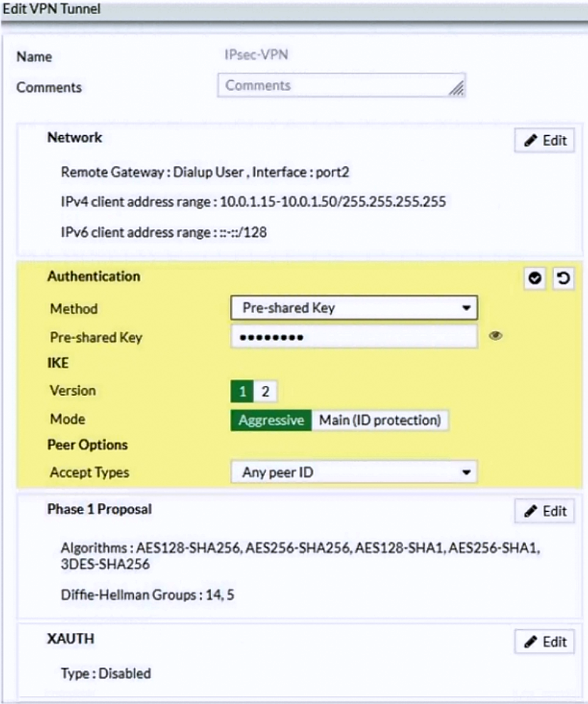Viewport: 588px width, 704px height.
Task: Click the XAUTH section heading
Action: [70, 639]
